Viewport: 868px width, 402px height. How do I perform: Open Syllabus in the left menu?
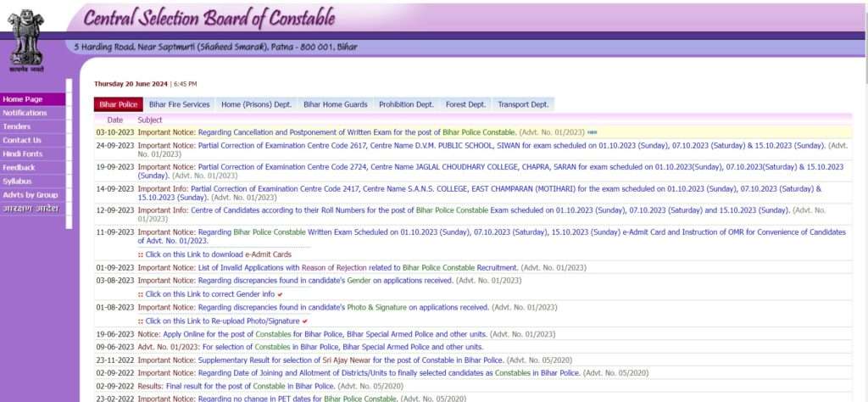click(x=18, y=181)
